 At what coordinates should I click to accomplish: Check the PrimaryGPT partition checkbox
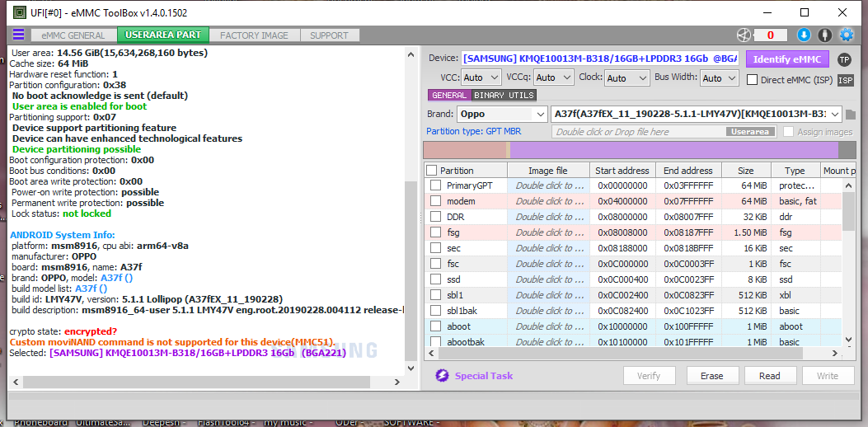(436, 185)
